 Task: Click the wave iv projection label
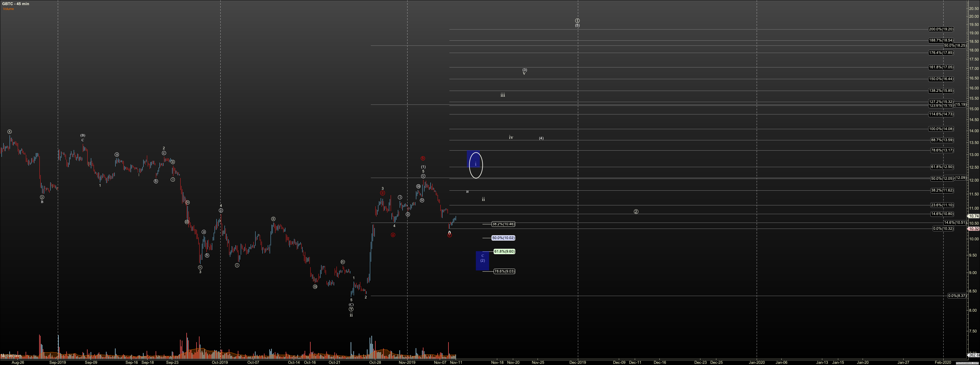click(511, 137)
